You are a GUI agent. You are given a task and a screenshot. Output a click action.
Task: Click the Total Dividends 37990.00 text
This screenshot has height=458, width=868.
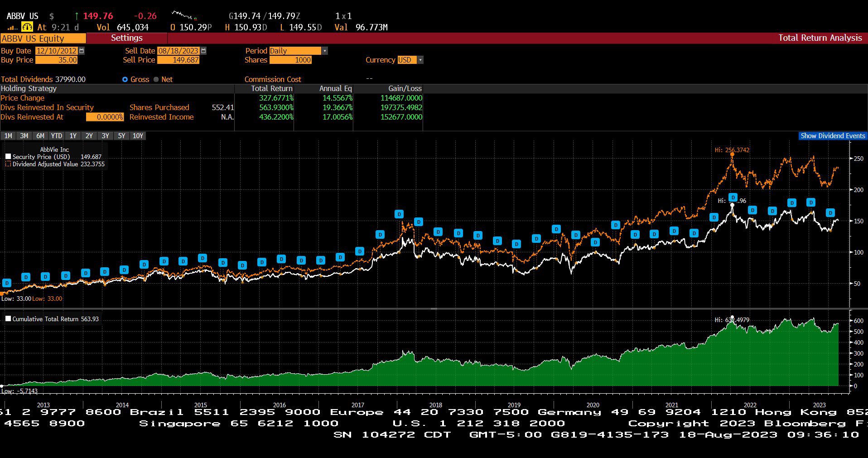coord(43,79)
